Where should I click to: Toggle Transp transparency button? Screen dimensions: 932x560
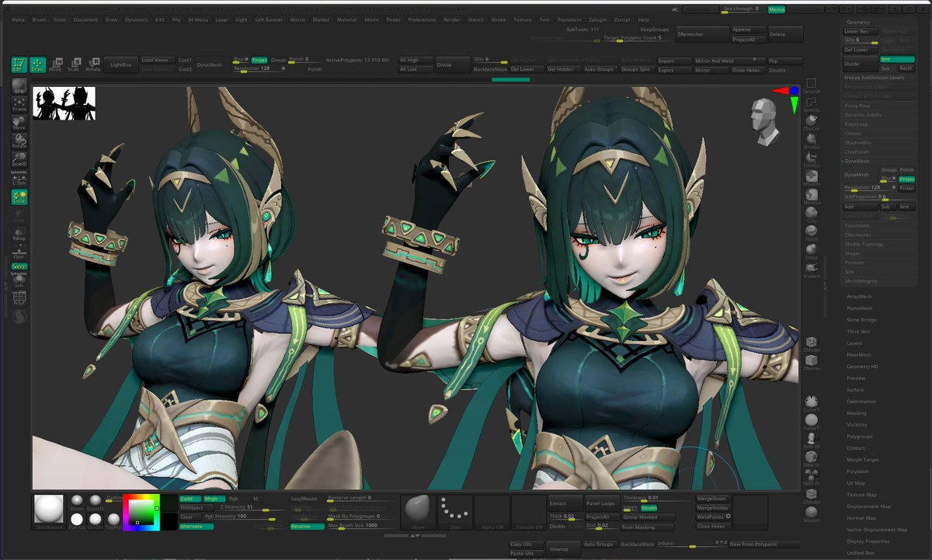[x=19, y=235]
